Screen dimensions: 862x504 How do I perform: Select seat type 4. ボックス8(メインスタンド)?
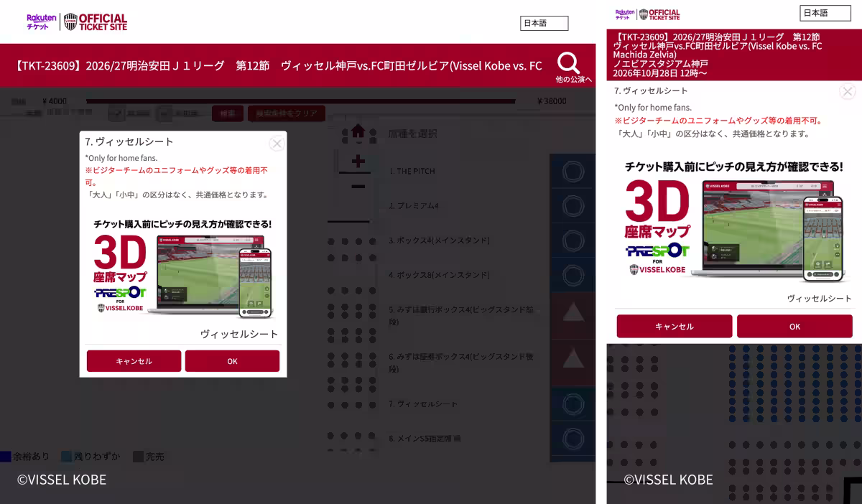click(x=439, y=274)
